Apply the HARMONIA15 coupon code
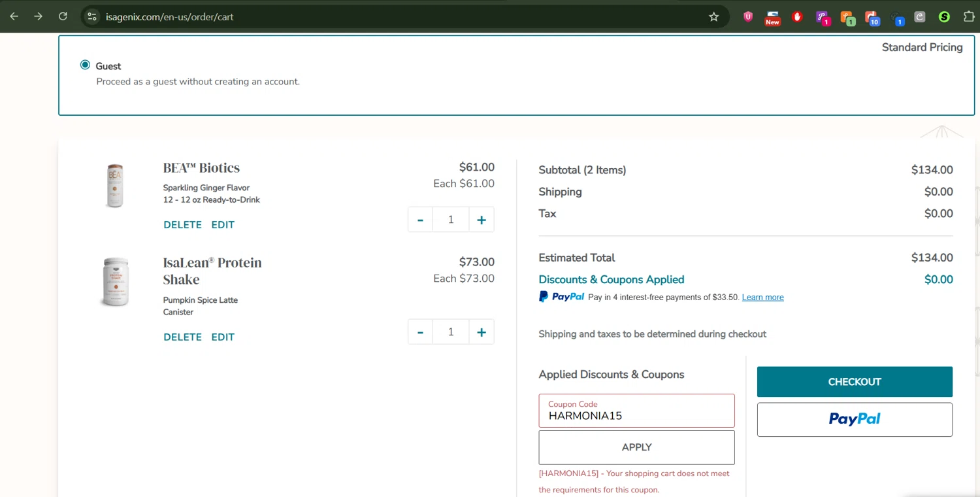The image size is (980, 497). 636,447
